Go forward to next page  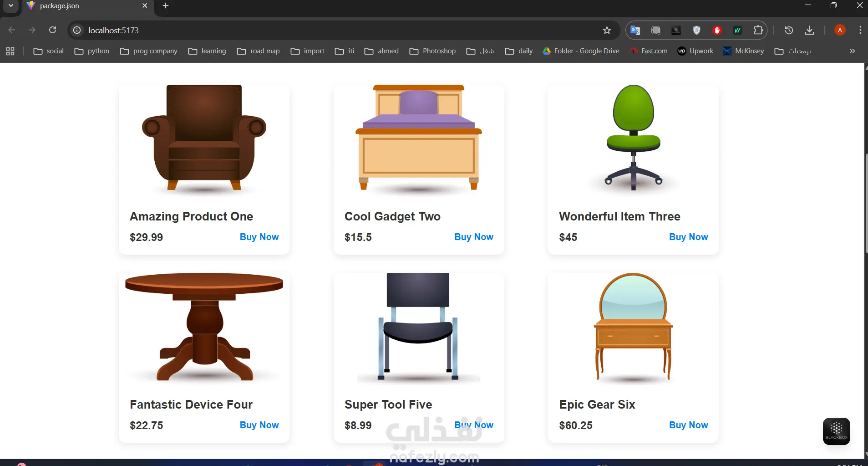point(32,30)
